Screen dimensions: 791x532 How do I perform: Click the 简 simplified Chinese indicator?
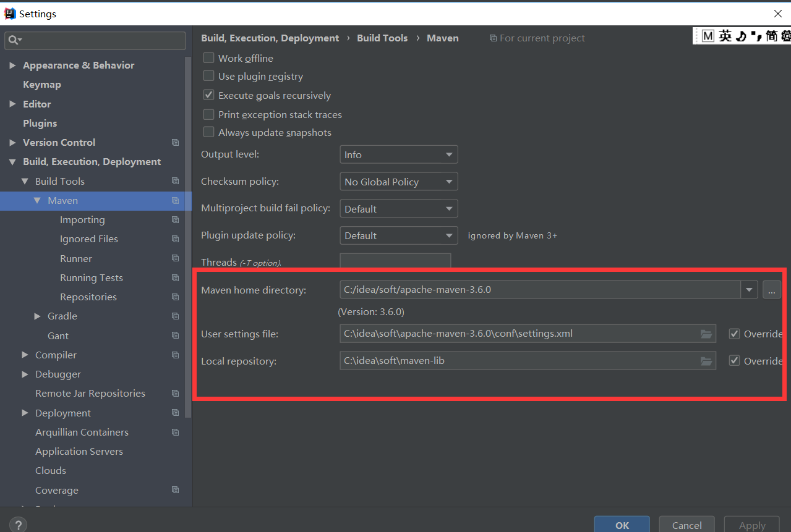pos(772,36)
